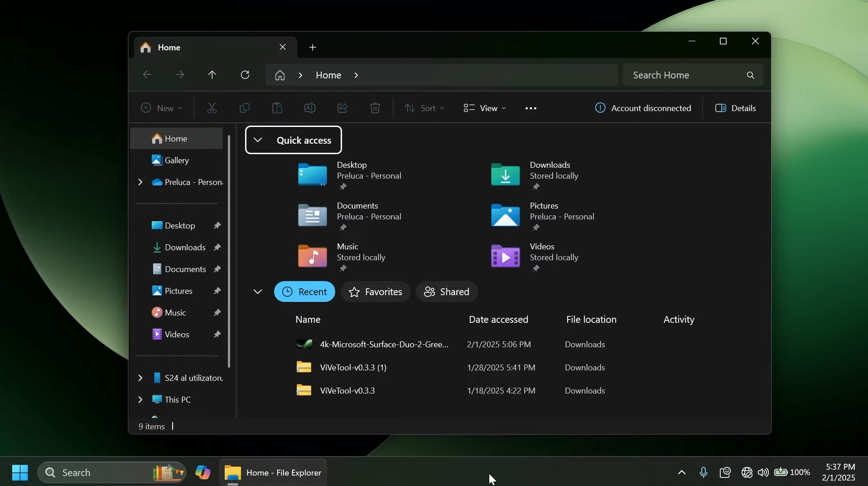Add a new File Explorer tab
868x486 pixels.
(x=313, y=47)
